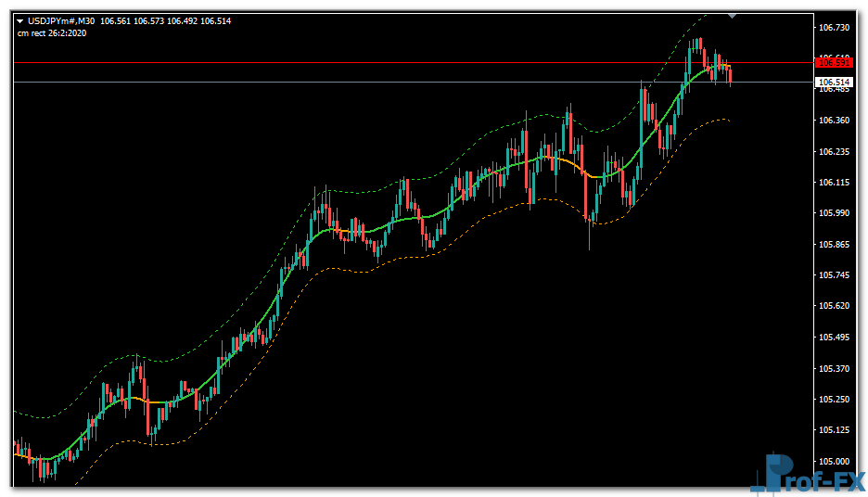868x497 pixels.
Task: Select the white 106.514 current price tag
Action: pos(833,83)
